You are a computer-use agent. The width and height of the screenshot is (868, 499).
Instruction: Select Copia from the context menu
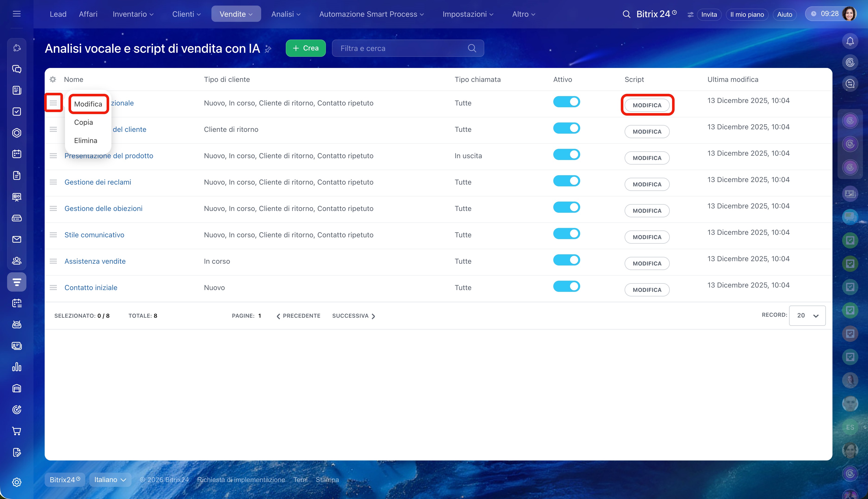[x=83, y=122]
